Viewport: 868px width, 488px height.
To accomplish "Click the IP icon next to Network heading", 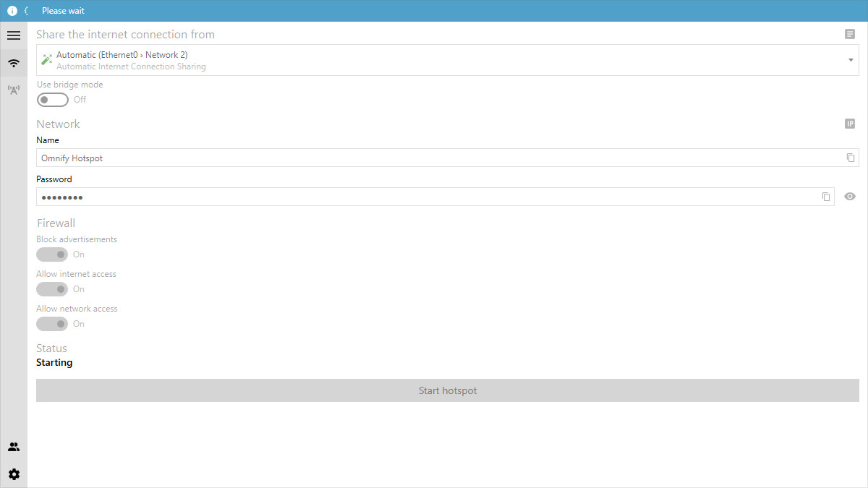I will 849,123.
